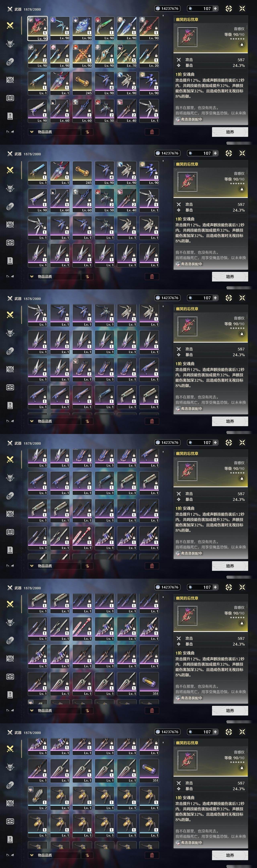Select the Lv. 70 weapon with count 5
The width and height of the screenshot is (257, 868).
[x=127, y=56]
